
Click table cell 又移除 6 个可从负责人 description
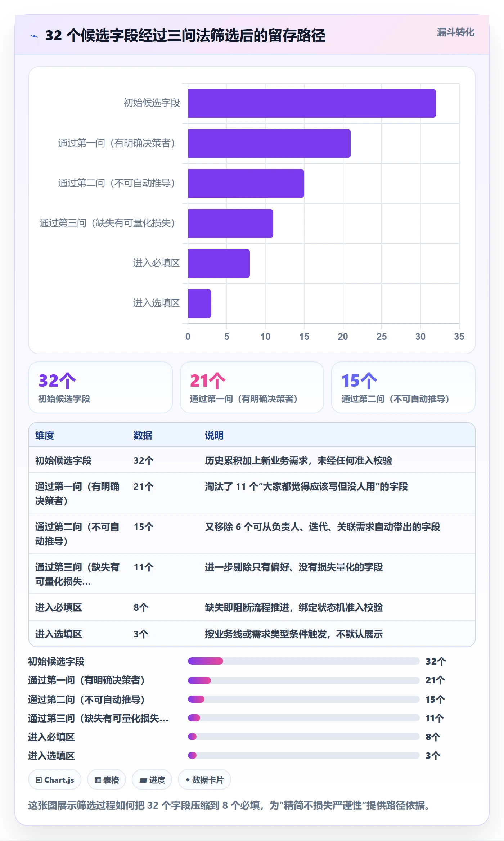pyautogui.click(x=323, y=527)
